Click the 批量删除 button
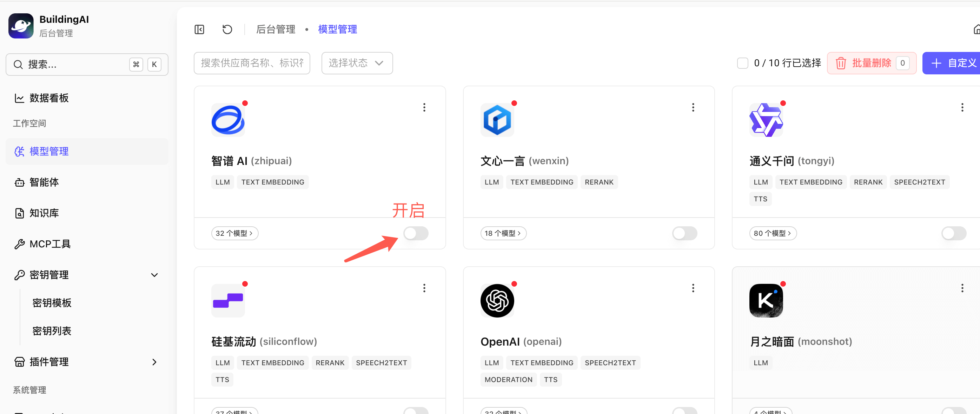 coord(871,63)
